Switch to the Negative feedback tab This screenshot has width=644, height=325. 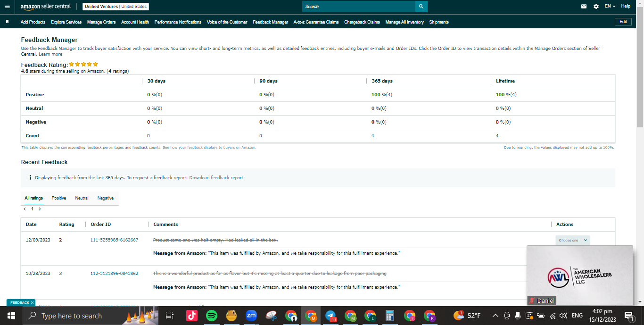click(106, 198)
